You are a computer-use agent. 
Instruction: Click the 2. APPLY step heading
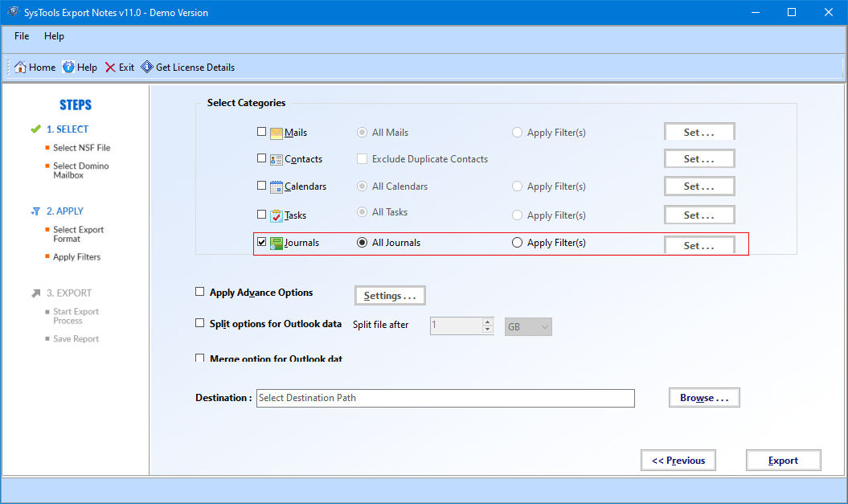[65, 211]
